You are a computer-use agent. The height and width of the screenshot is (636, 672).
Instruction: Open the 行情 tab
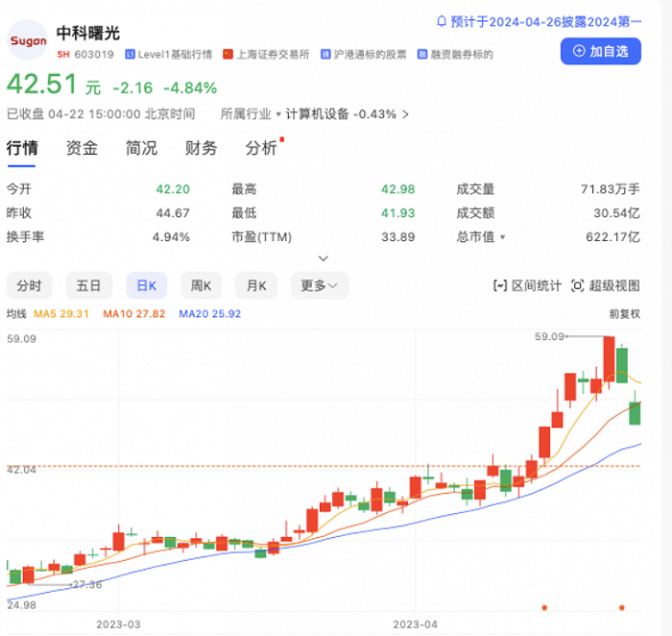tap(22, 148)
